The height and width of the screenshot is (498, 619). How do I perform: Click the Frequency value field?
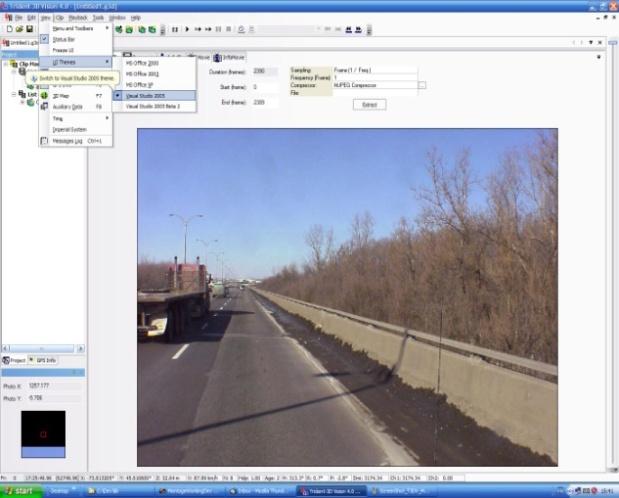375,77
